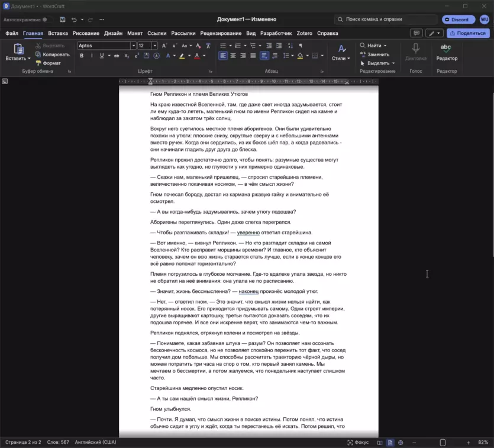Click the bulleted list icon

point(223,46)
